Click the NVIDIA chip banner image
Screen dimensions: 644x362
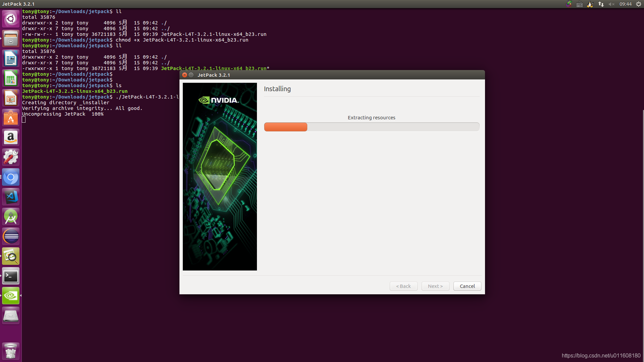point(220,177)
